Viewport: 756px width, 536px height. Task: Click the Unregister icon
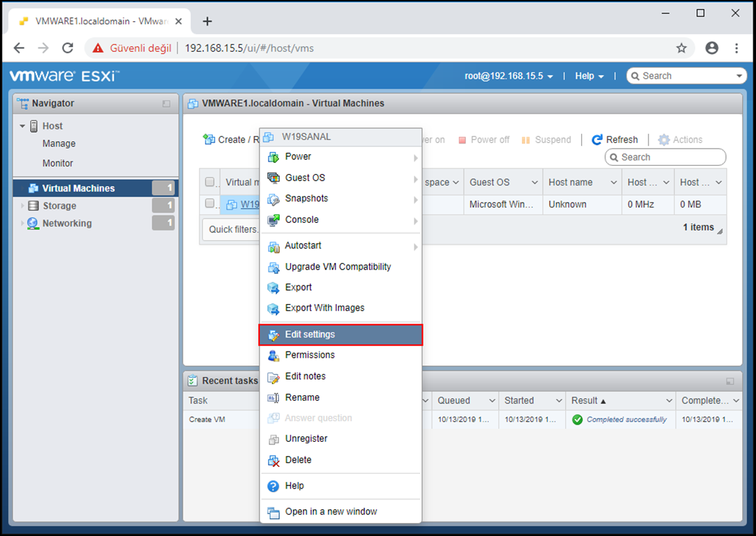(273, 439)
